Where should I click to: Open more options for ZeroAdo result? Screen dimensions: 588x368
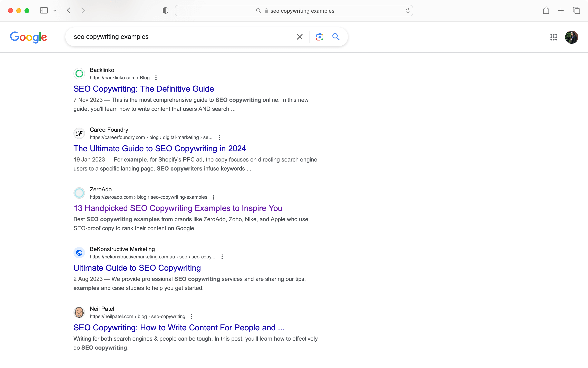coord(214,197)
